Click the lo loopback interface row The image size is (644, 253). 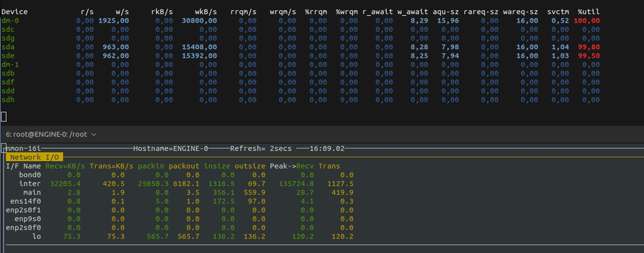(180, 236)
